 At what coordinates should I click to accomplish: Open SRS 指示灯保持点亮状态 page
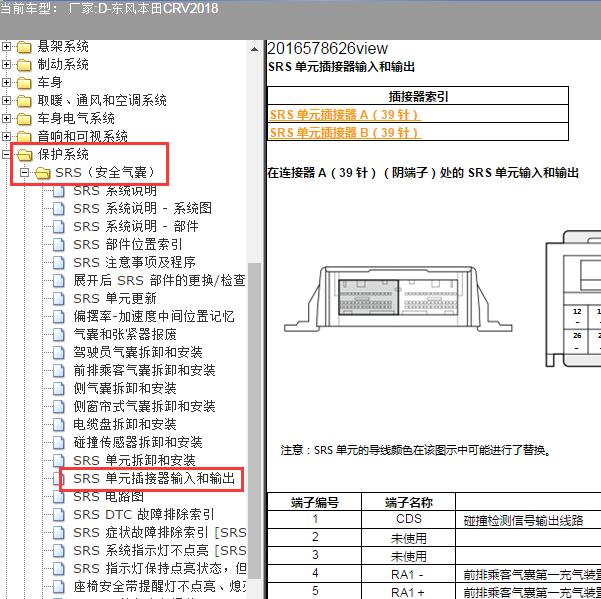[159, 569]
